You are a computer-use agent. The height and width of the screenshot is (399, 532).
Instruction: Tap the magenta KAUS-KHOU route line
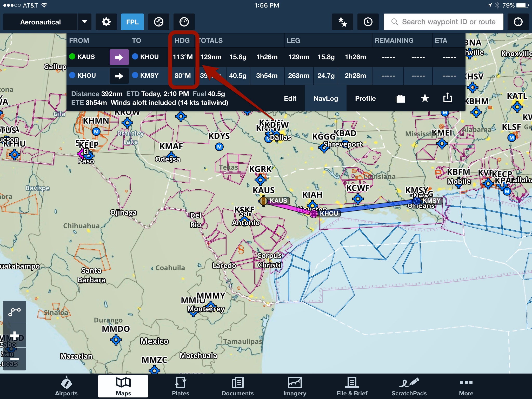[288, 207]
